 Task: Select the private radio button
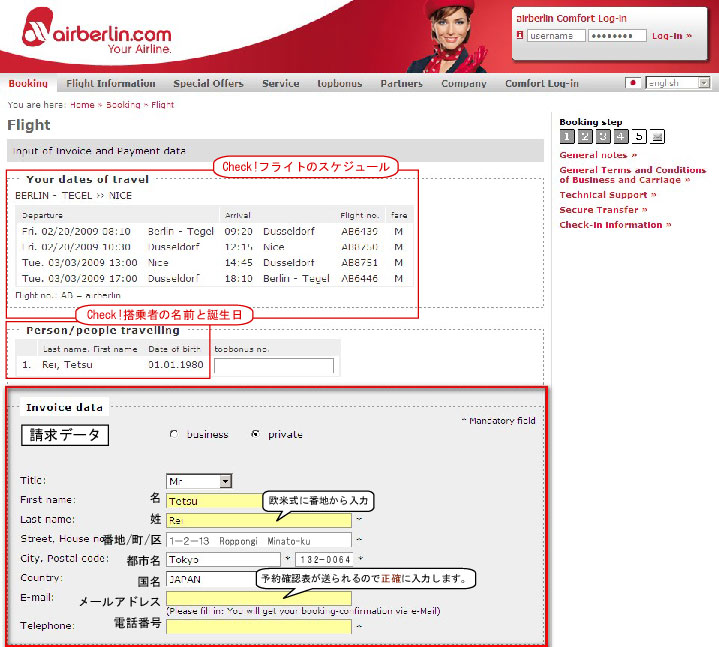pyautogui.click(x=256, y=435)
